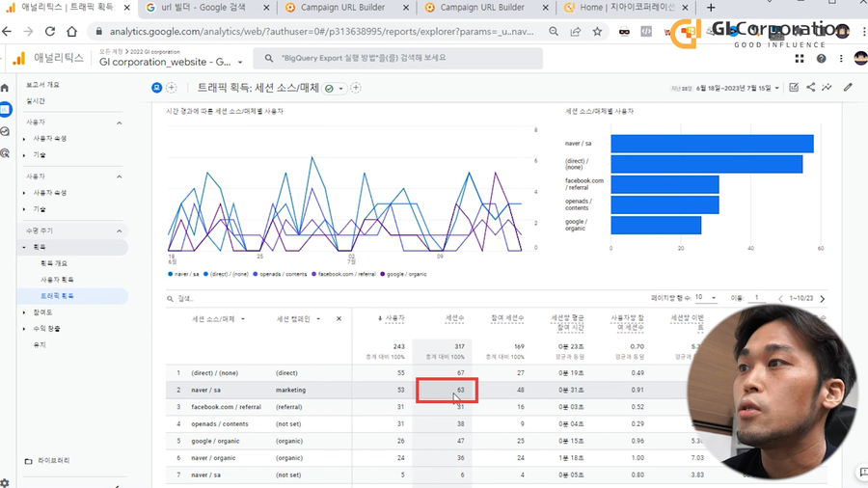This screenshot has height=488, width=868.
Task: Open 보고서 개요 in sidebar
Action: click(42, 85)
